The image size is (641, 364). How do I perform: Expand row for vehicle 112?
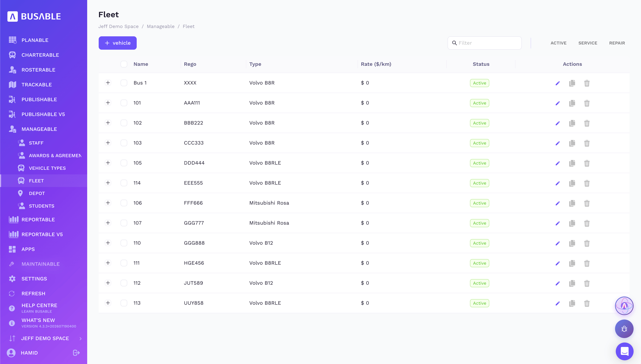click(108, 283)
